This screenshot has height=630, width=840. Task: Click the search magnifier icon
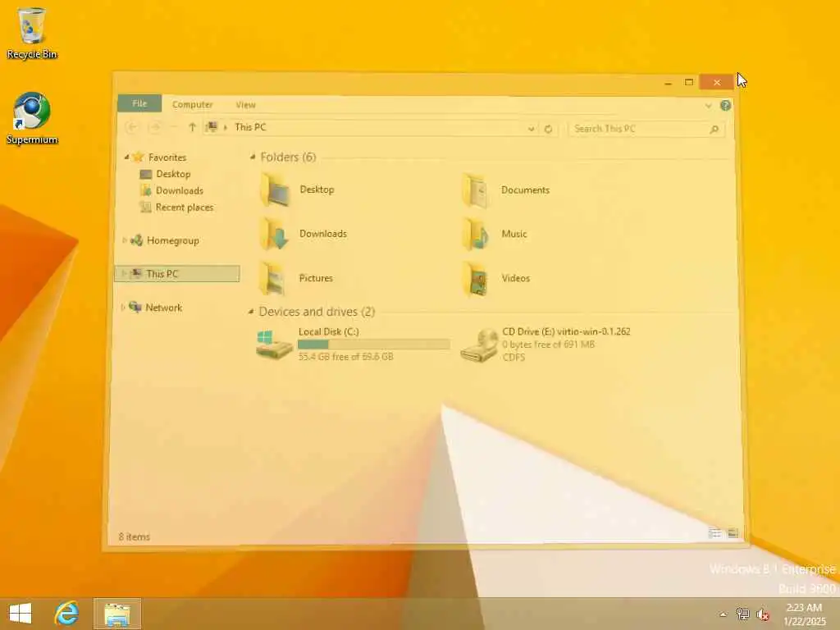(714, 129)
